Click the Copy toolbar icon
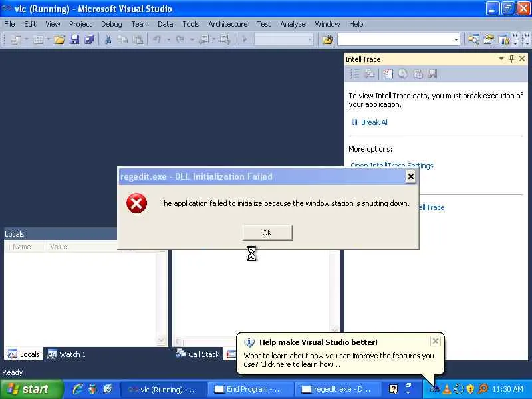 [122, 40]
